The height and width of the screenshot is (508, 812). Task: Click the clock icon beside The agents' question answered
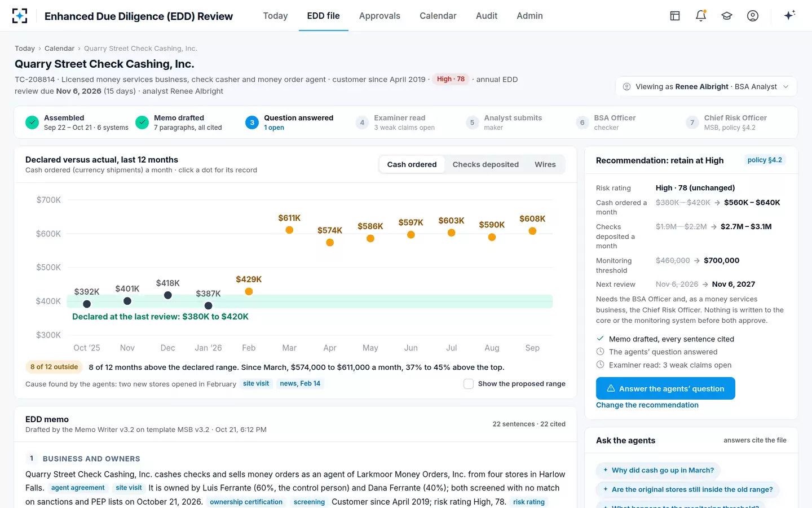pos(601,352)
